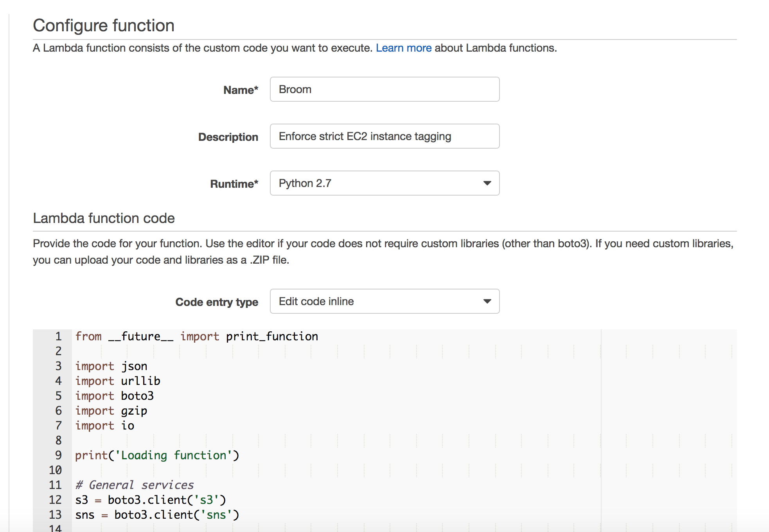Screen dimensions: 769x532
Task: Select the import json statement
Action: [x=111, y=366]
